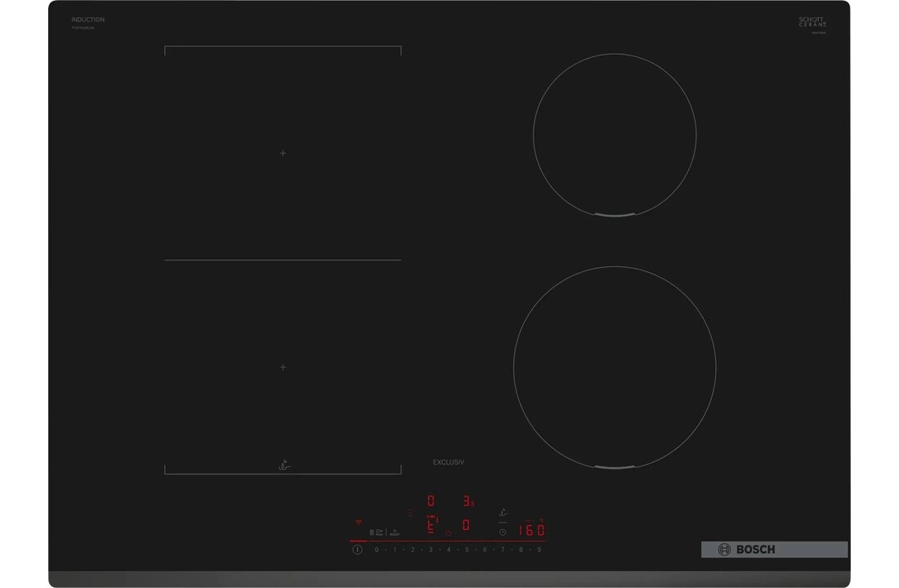The image size is (899, 588).
Task: Select the upper left flex zone cross marker
Action: 283,154
